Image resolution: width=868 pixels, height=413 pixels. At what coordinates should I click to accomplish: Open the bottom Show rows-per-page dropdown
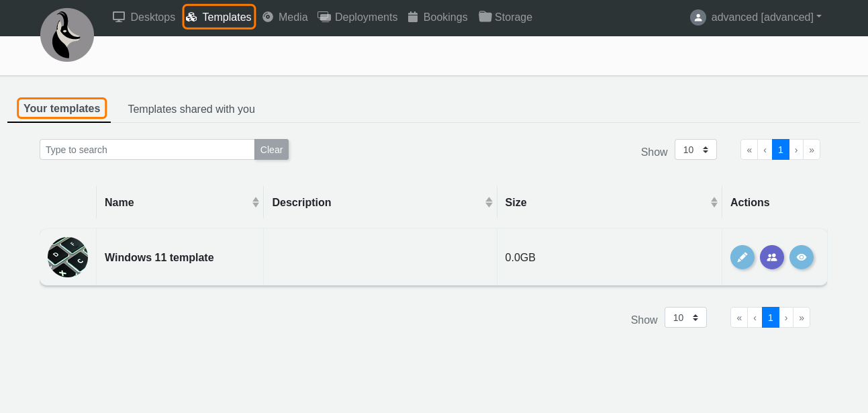tap(685, 318)
